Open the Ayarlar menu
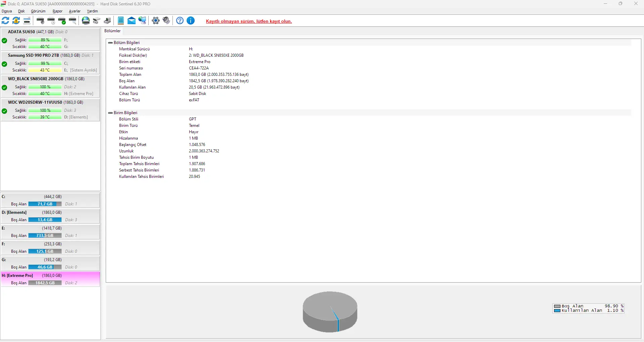The height and width of the screenshot is (342, 644). point(75,11)
